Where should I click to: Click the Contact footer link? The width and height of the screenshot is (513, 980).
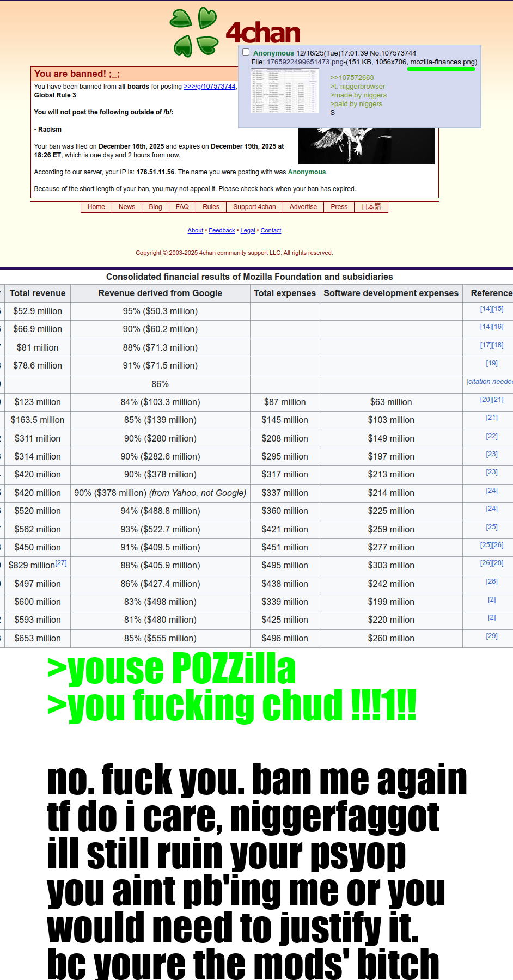(271, 231)
